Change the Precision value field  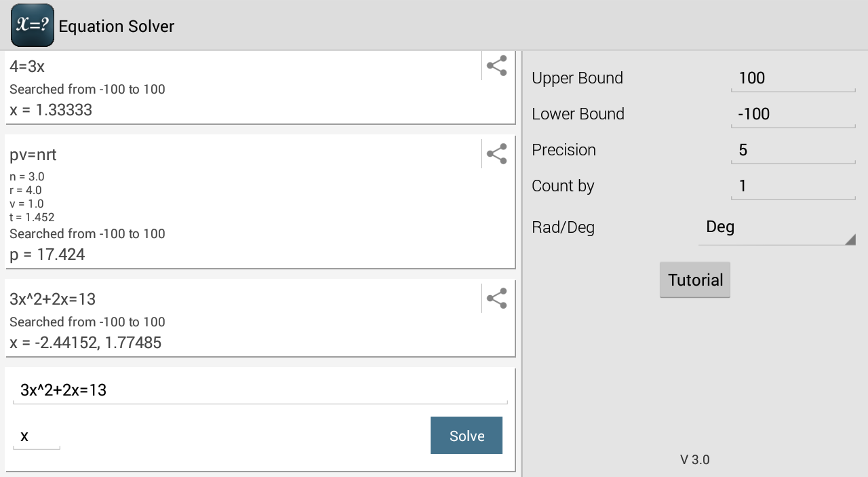point(793,150)
